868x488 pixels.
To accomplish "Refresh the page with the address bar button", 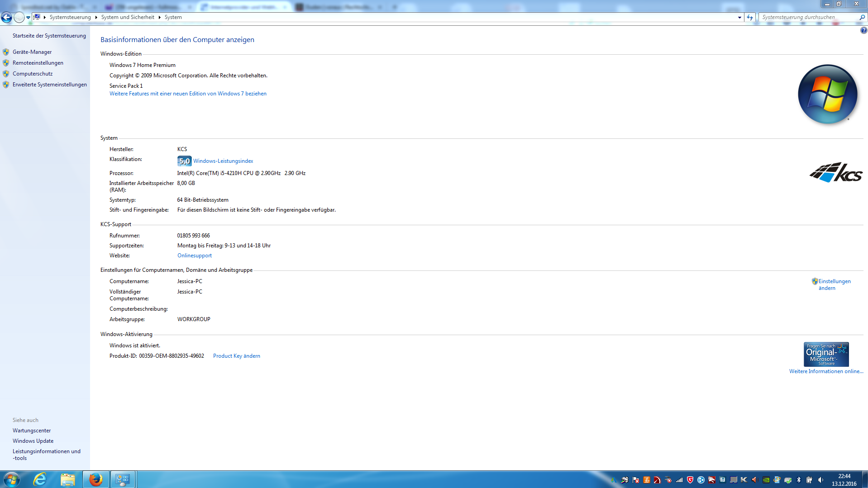I will [x=750, y=17].
